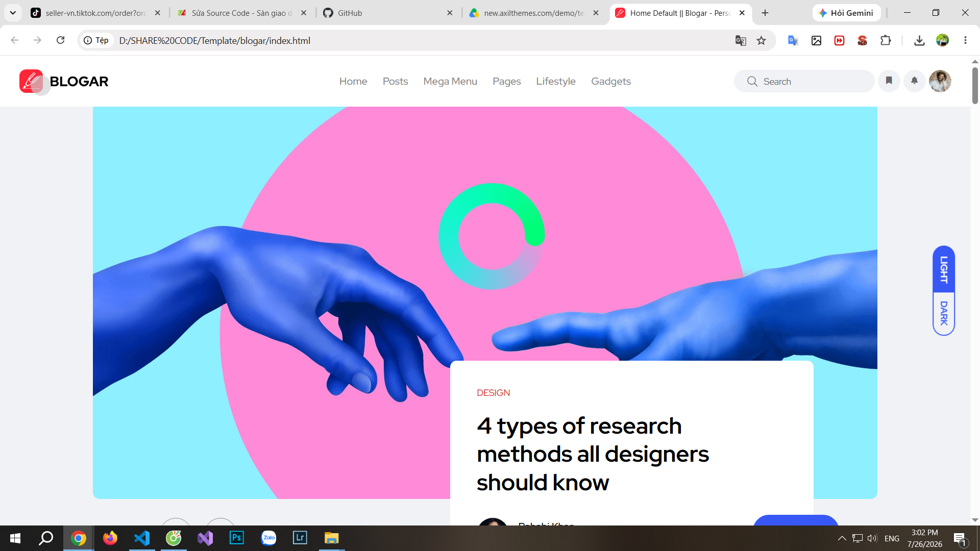Screen dimensions: 980x551
Task: Bookmark this page with the star icon
Action: tap(761, 40)
